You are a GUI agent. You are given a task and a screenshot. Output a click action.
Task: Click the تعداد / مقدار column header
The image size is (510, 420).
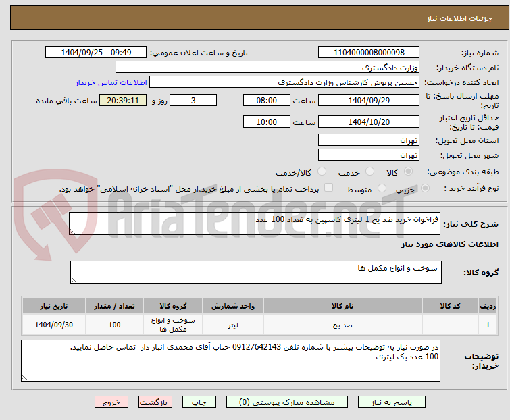click(114, 306)
